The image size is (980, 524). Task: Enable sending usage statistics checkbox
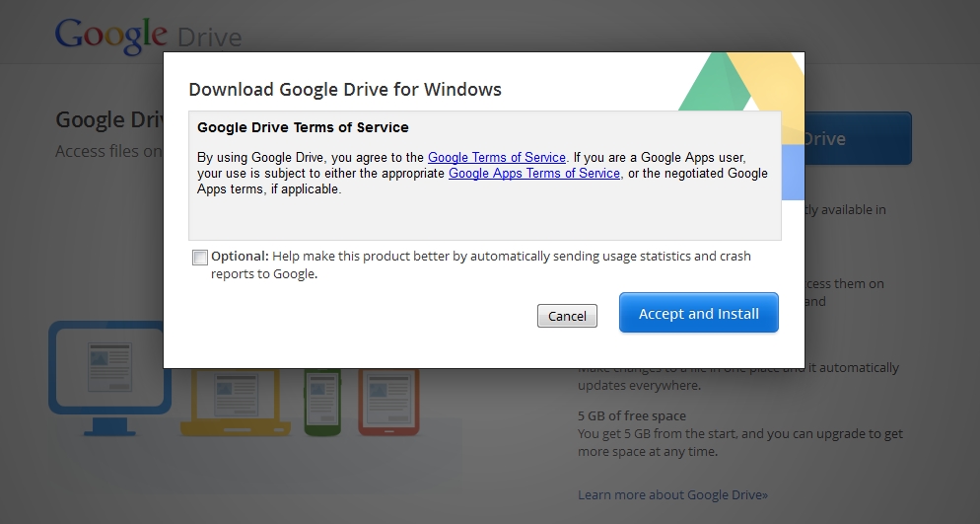pos(200,258)
